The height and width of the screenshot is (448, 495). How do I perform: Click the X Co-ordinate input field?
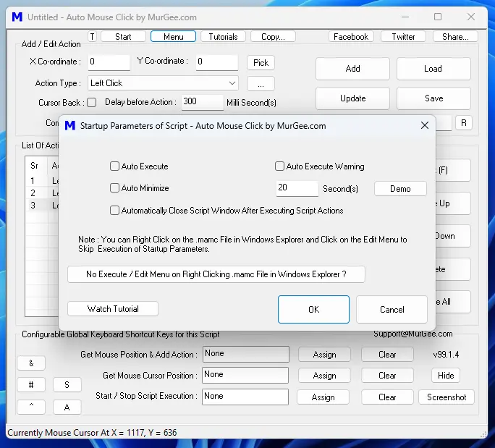point(109,62)
